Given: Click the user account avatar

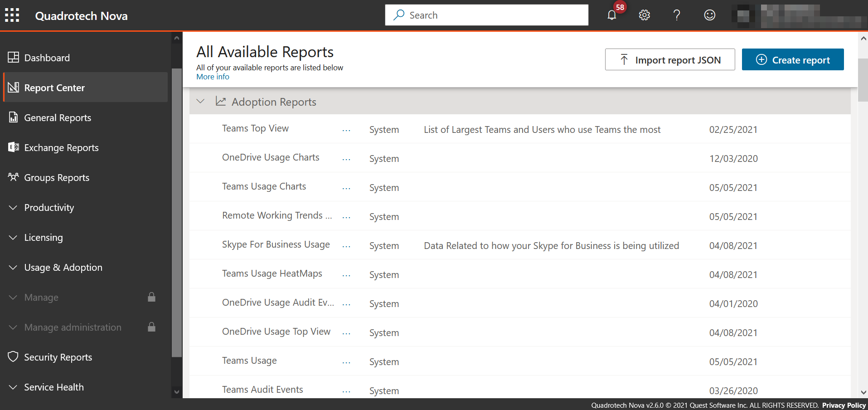Looking at the screenshot, I should coord(743,16).
